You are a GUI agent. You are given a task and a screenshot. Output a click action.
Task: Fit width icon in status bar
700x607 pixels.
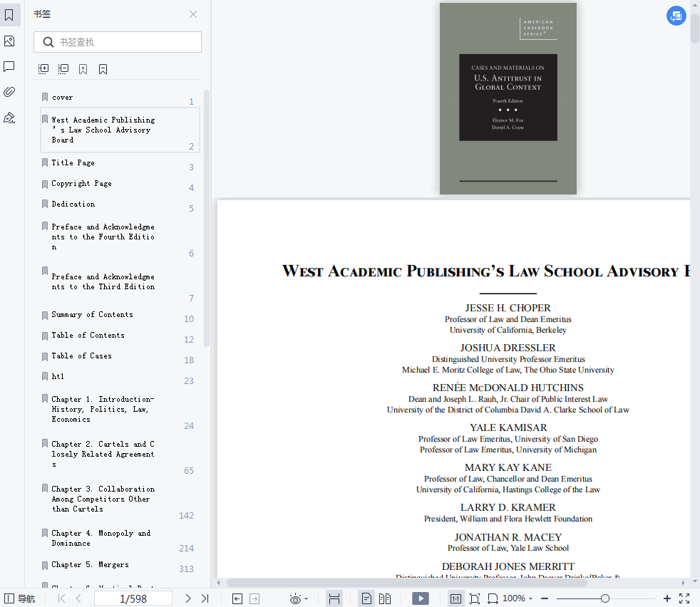click(x=493, y=599)
